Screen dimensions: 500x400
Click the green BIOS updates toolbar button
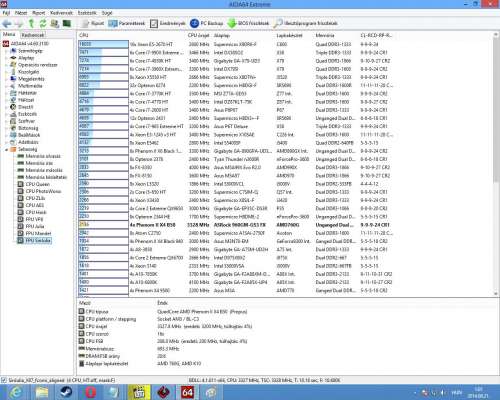[248, 23]
